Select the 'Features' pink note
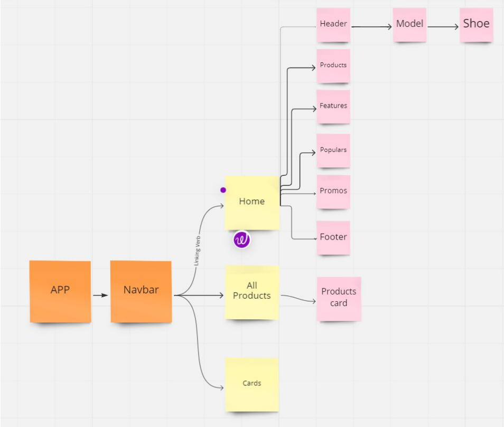Viewport: 504px width, 427px height. (x=333, y=106)
